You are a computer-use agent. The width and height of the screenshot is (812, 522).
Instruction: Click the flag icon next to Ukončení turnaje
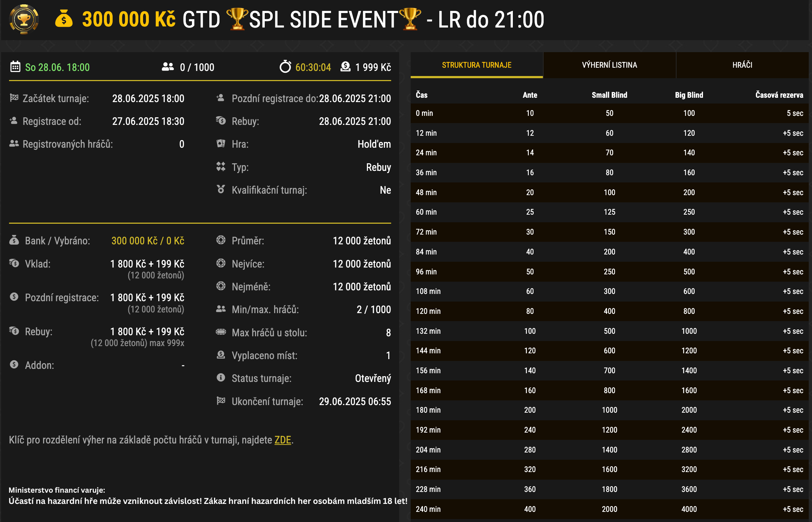221,401
